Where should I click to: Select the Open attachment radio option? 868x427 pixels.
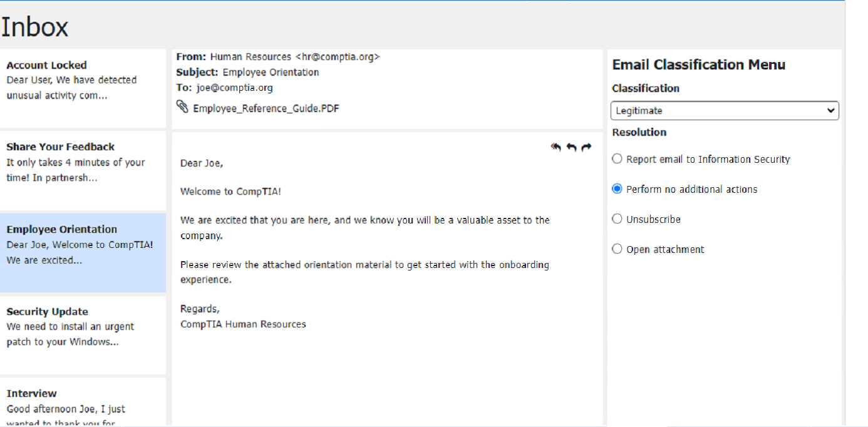point(617,249)
